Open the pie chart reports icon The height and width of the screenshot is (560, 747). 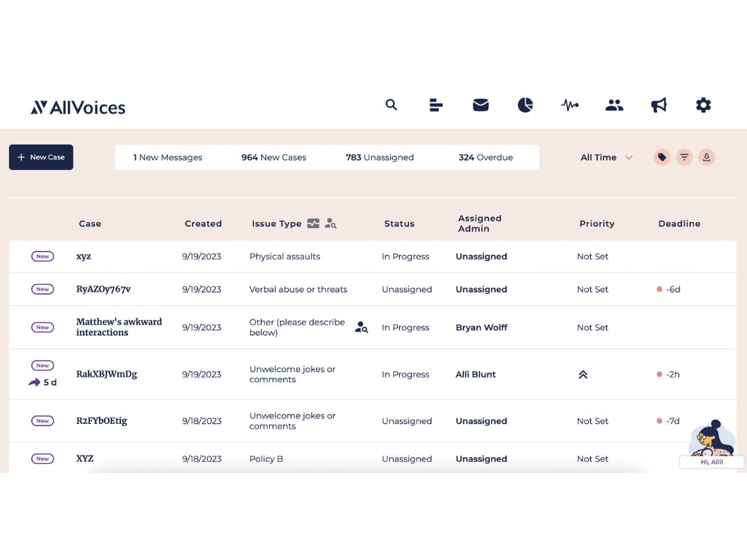click(525, 105)
